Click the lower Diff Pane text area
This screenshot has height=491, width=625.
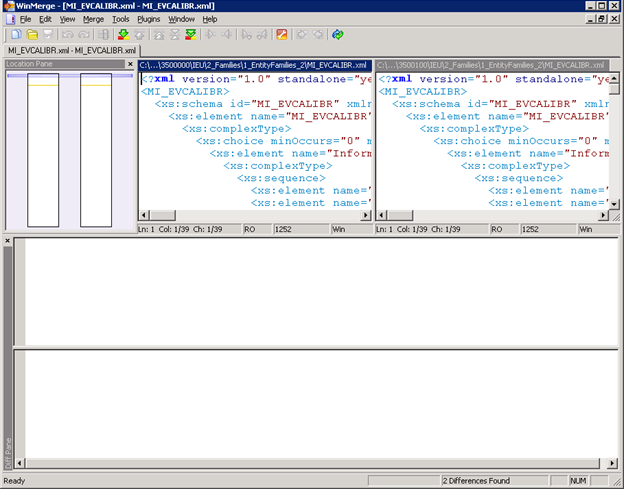click(321, 404)
